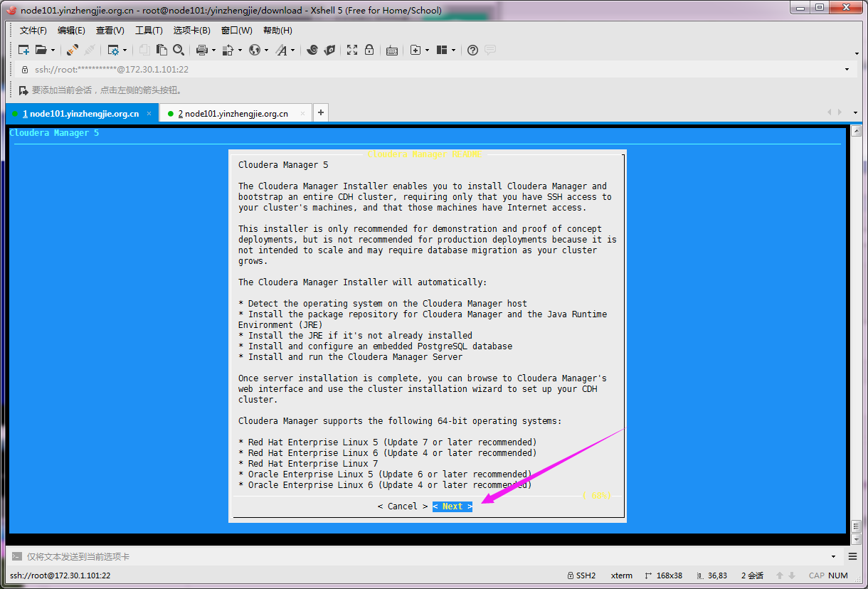Click the 2 会话 session count status
The image size is (868, 589).
[752, 575]
